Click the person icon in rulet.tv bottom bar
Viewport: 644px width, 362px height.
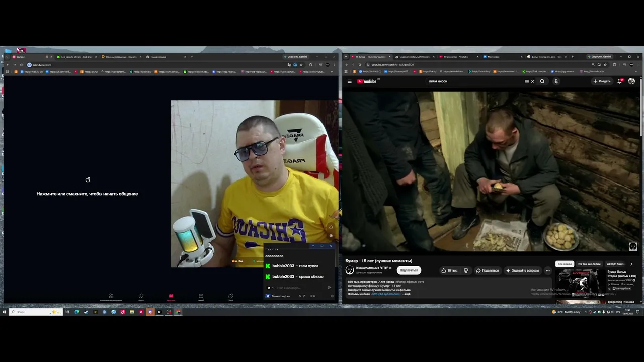pos(111,297)
